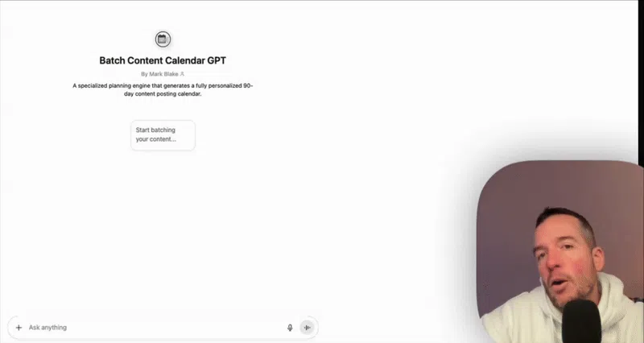Click the name 'Mark Blake' under the title
644x343 pixels.
pyautogui.click(x=163, y=74)
